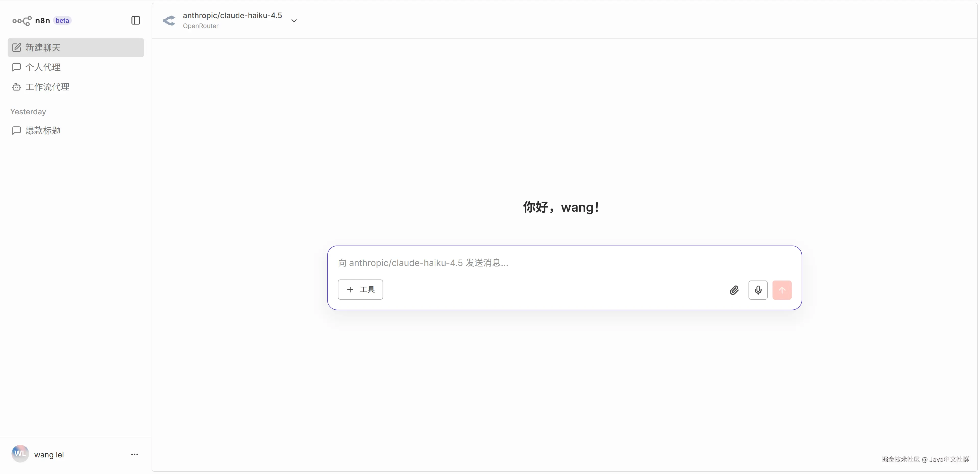Image resolution: width=980 pixels, height=474 pixels.
Task: Open 个人代理 in sidebar
Action: coord(43,67)
